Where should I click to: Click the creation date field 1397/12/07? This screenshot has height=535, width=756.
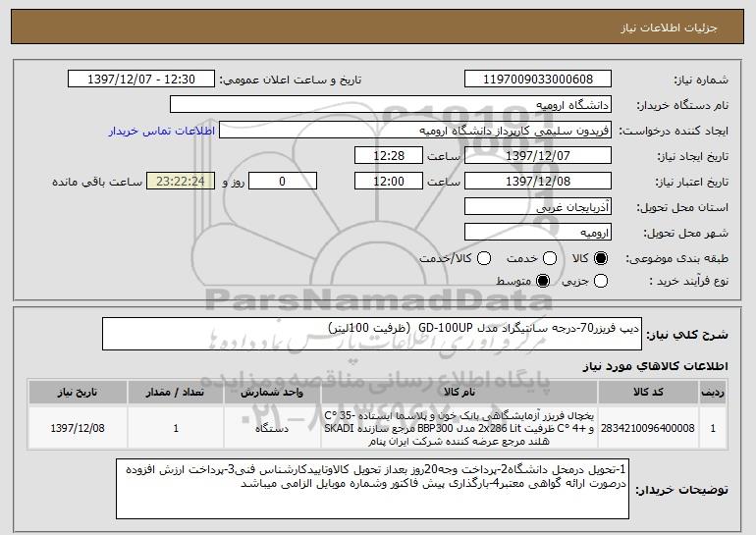pyautogui.click(x=538, y=156)
